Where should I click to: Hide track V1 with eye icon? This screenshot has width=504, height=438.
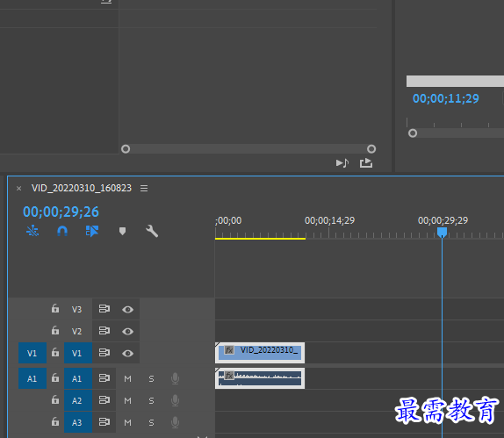point(127,353)
